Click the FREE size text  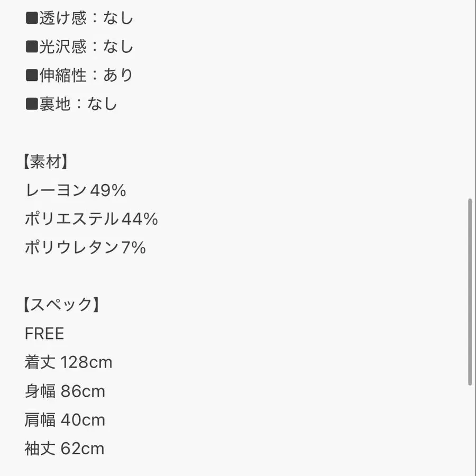(x=44, y=334)
